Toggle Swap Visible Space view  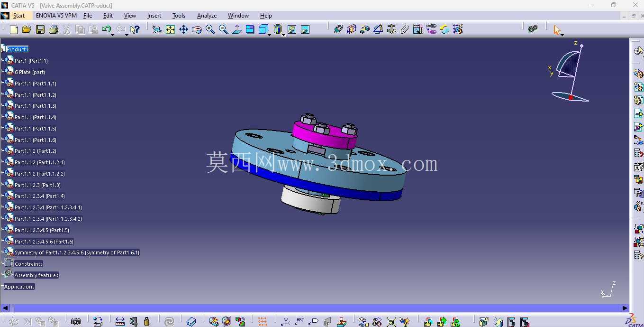click(x=305, y=29)
